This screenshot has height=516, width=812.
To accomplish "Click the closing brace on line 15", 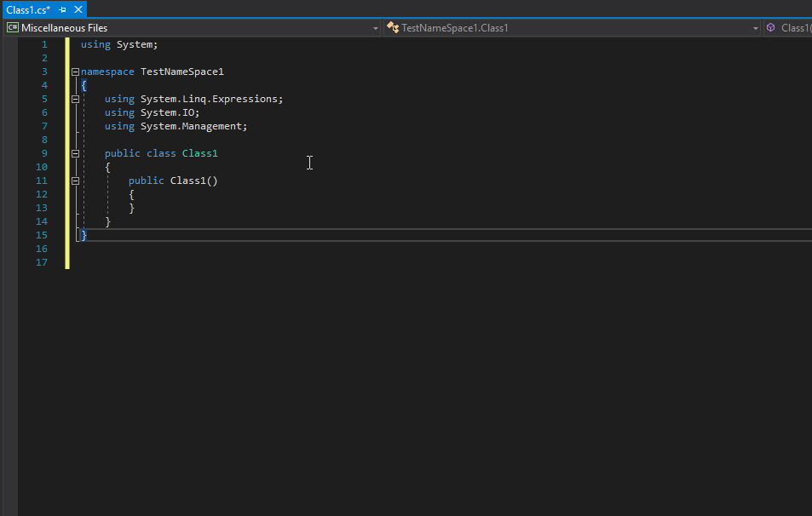I will coord(83,235).
